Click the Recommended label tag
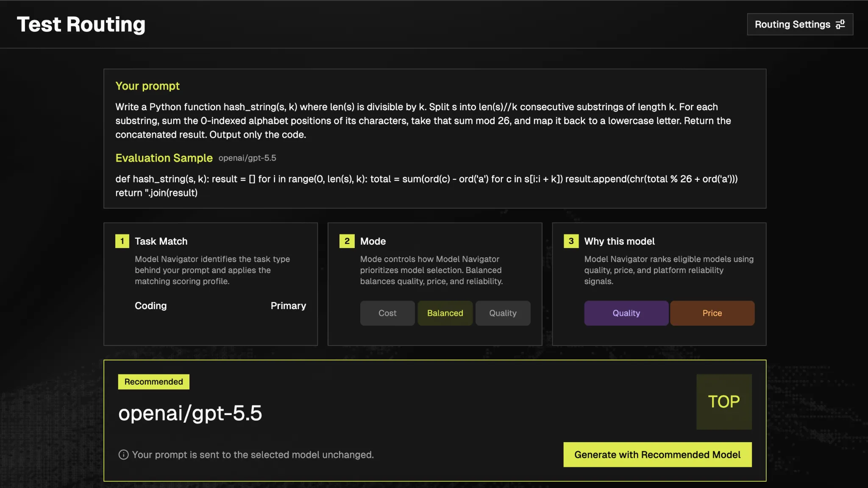Viewport: 868px width, 488px height. click(153, 382)
